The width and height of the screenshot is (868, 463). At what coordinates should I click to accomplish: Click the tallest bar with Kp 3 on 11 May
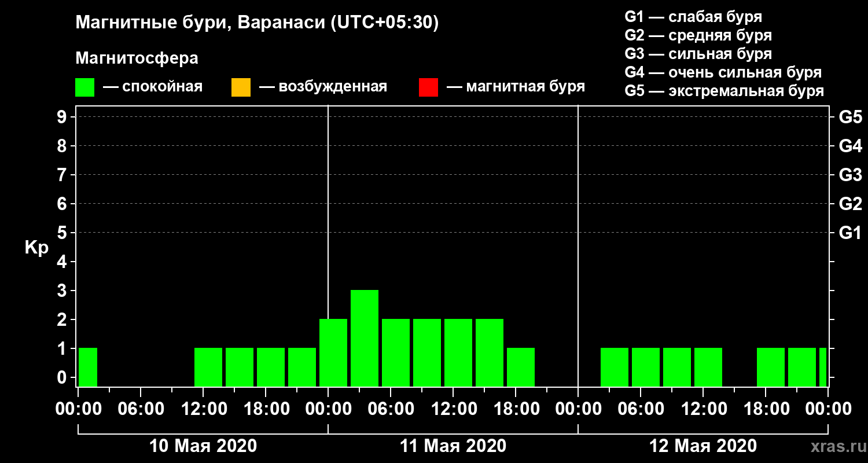point(365,338)
